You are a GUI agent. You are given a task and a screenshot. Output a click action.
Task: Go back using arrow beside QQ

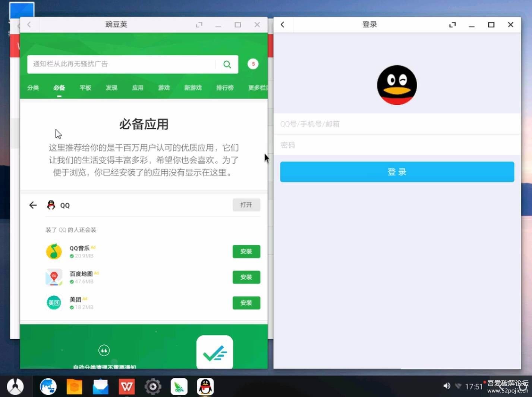[33, 205]
